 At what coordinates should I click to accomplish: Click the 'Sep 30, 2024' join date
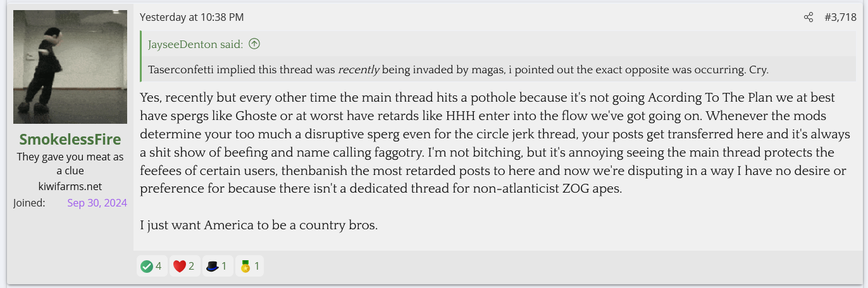[x=97, y=203]
